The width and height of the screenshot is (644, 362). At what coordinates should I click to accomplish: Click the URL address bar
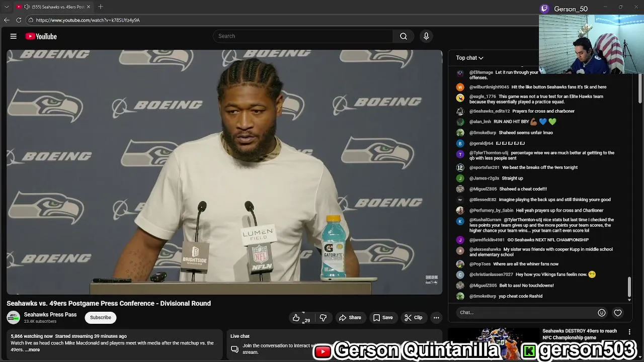tap(282, 20)
